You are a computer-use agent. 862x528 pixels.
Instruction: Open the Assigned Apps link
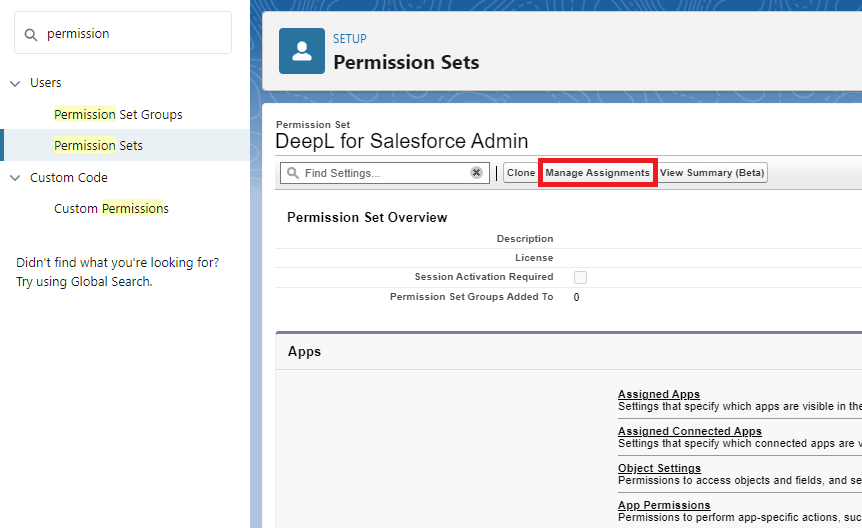click(658, 394)
